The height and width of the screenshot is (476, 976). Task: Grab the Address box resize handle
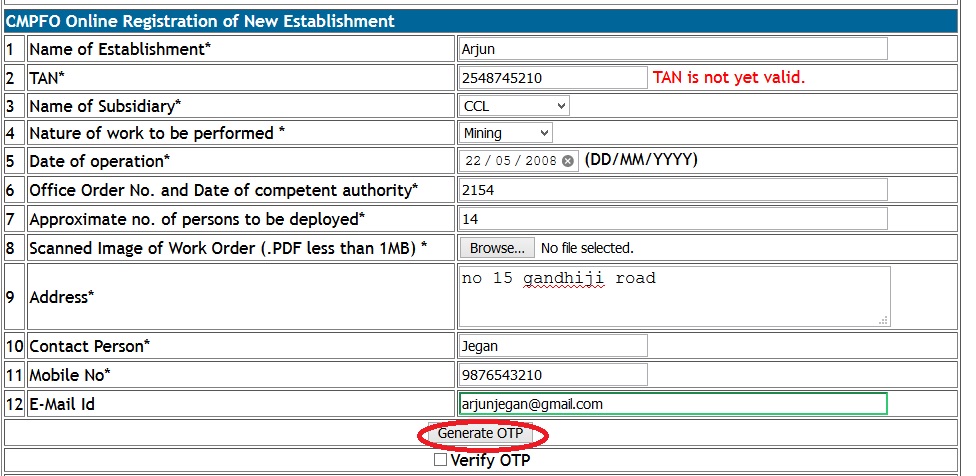(x=883, y=320)
